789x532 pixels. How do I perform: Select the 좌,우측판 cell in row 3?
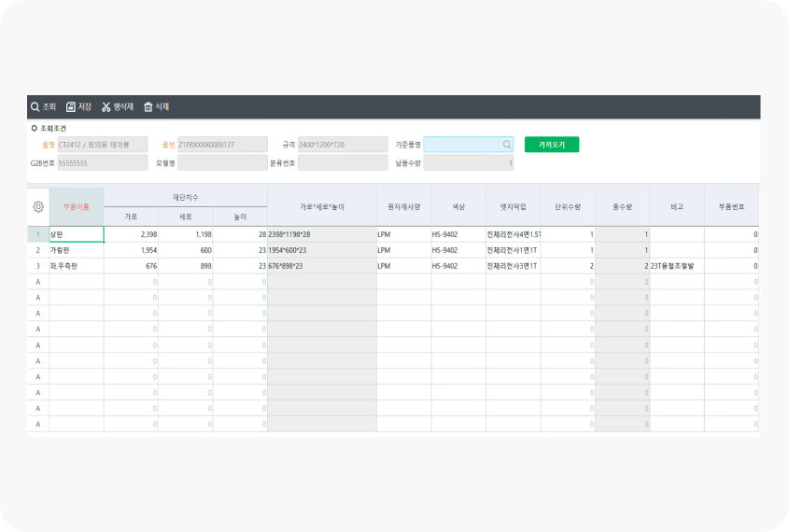tap(76, 267)
